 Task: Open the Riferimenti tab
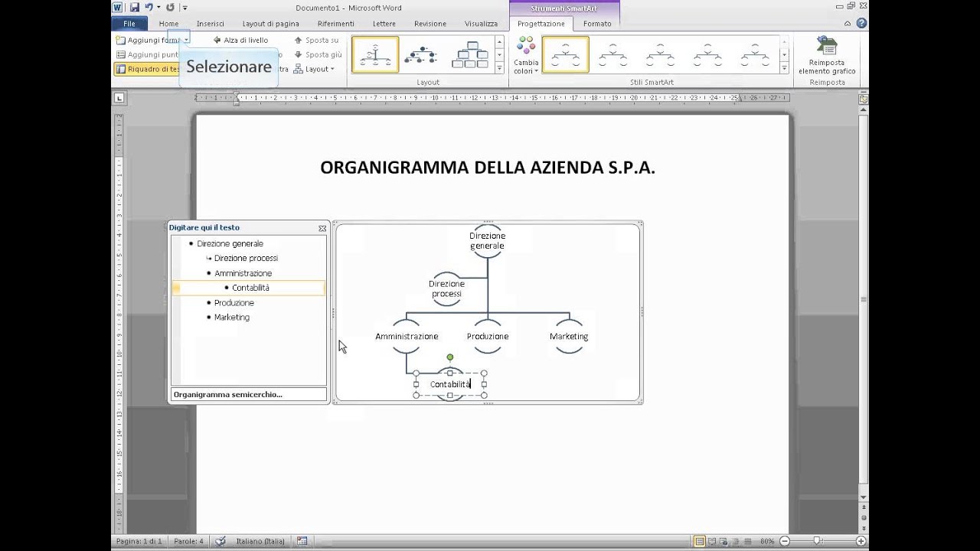click(335, 24)
